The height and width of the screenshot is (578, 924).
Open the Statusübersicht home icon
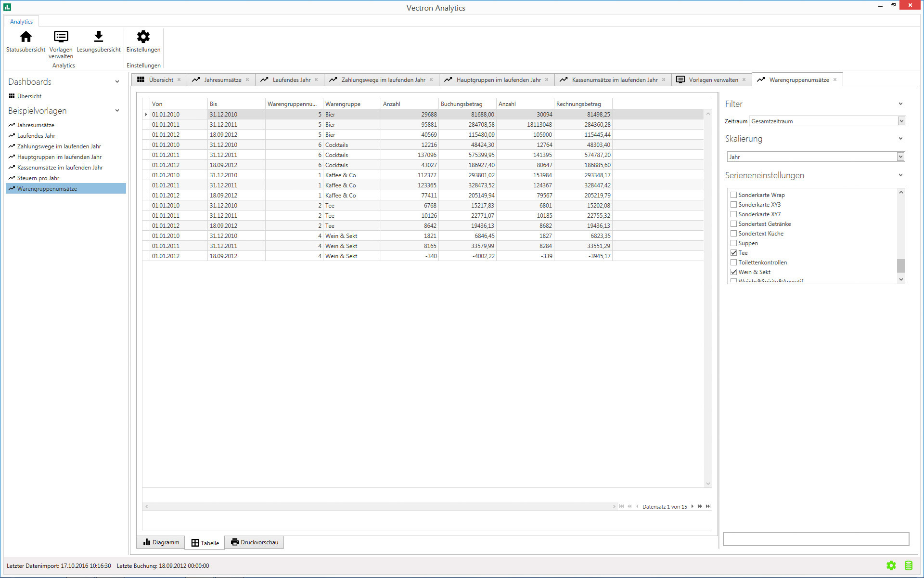click(26, 37)
